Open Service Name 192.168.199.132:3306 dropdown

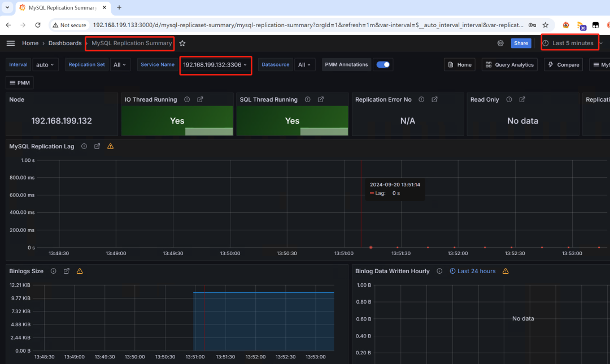(215, 64)
